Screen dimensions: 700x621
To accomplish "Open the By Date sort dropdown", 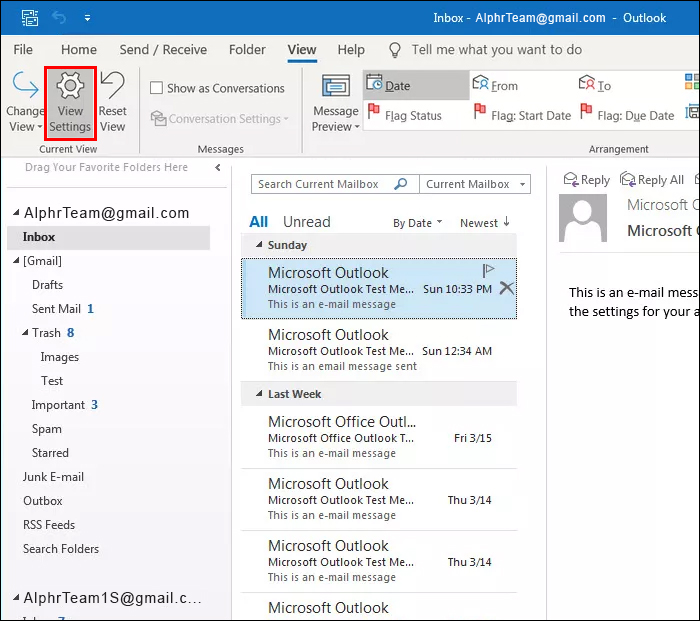I will click(x=417, y=223).
